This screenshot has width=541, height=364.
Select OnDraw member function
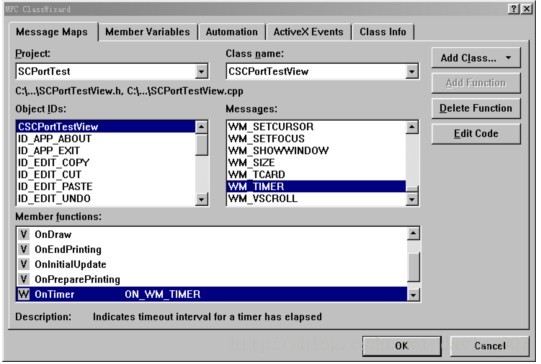(x=212, y=235)
